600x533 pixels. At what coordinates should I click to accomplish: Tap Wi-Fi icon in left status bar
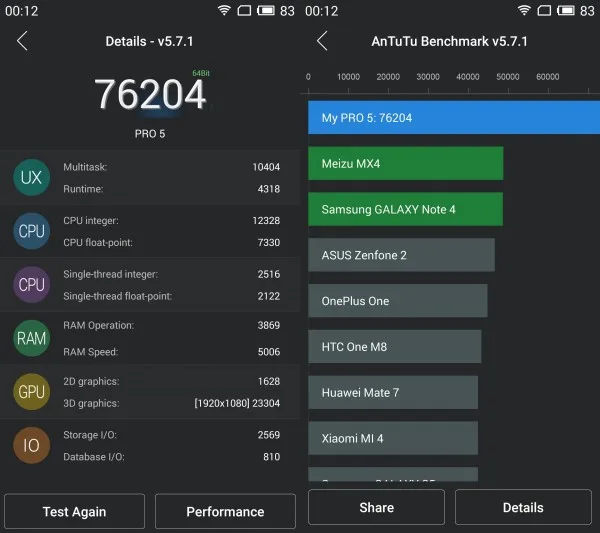(224, 10)
